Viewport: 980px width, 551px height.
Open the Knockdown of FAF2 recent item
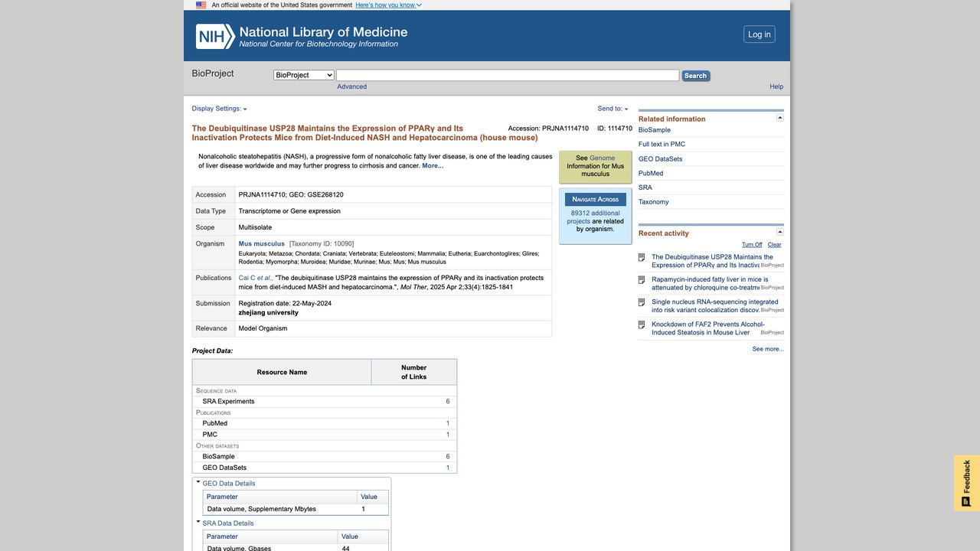coord(708,328)
